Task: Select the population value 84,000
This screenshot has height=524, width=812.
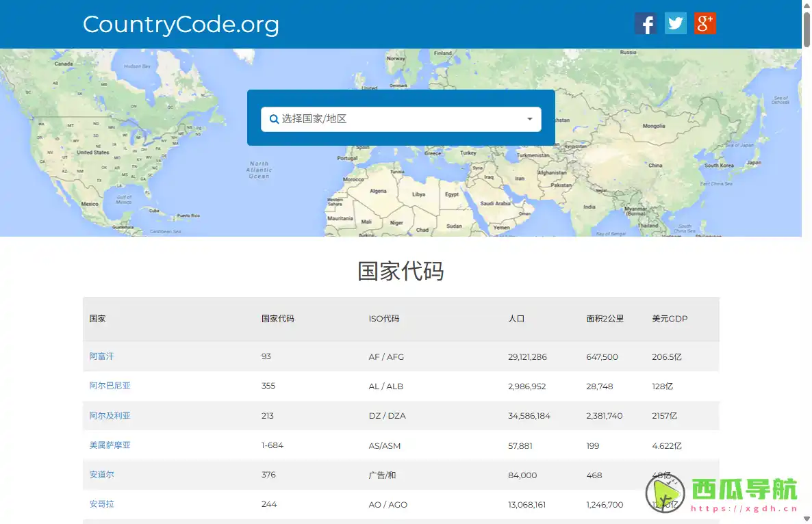Action: tap(522, 475)
